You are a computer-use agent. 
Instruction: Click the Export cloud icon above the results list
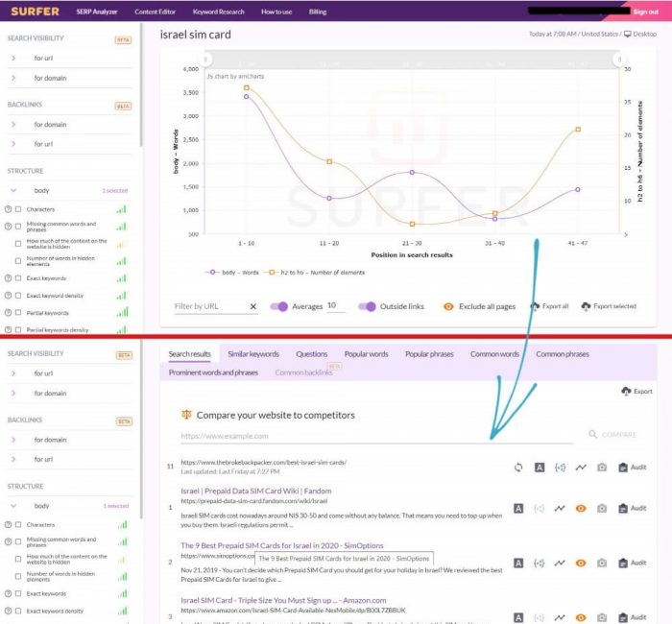pyautogui.click(x=626, y=392)
